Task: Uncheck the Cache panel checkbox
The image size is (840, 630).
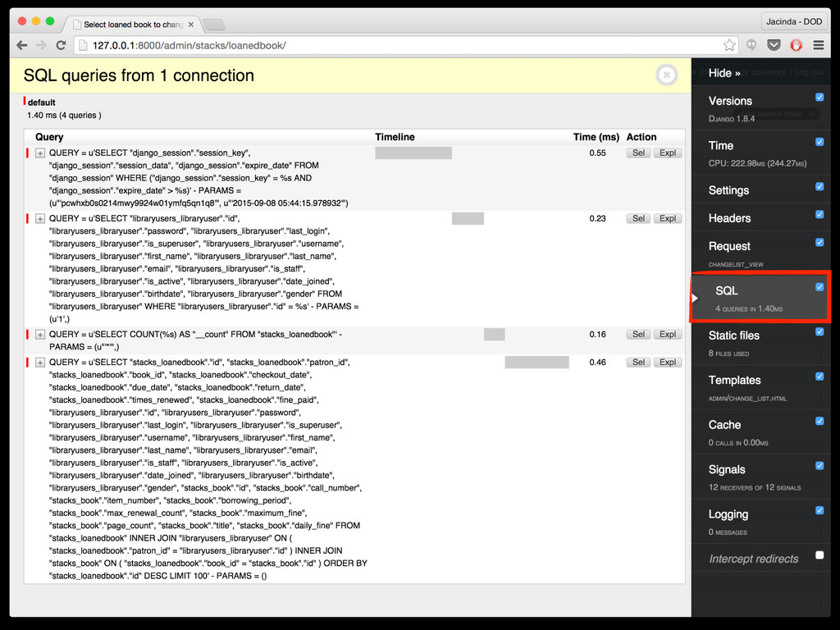Action: 819,421
